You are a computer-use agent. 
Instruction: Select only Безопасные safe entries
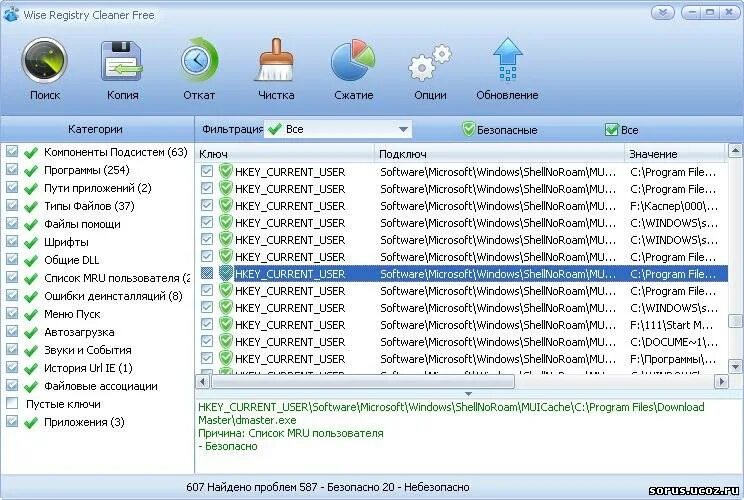(500, 130)
